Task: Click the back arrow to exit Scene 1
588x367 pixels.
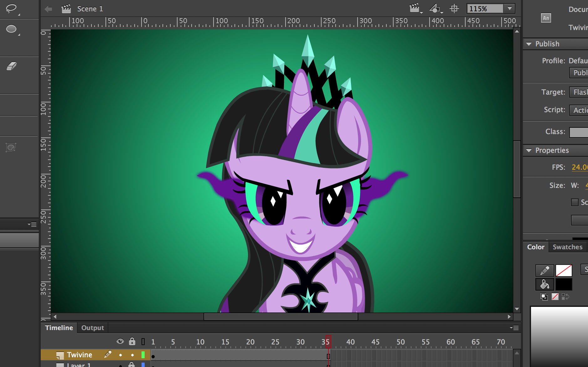Action: click(x=49, y=9)
